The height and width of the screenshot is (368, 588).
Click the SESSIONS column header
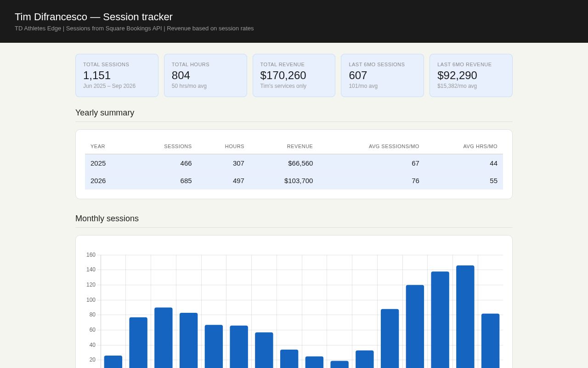(x=178, y=146)
